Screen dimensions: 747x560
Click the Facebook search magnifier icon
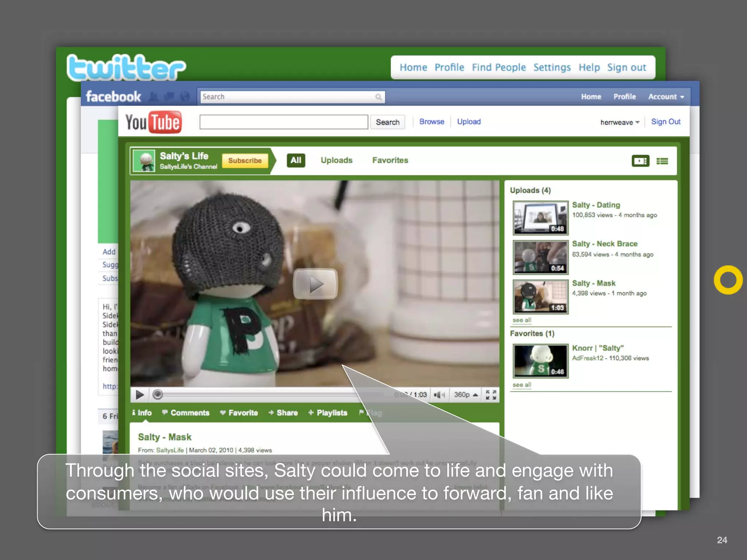[x=379, y=97]
